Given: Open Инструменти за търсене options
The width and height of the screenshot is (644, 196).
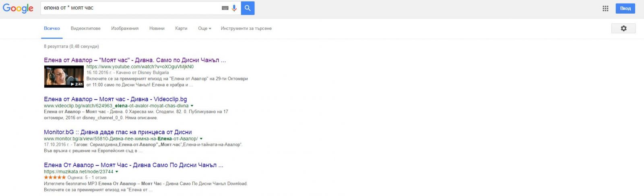Looking at the screenshot, I should [x=246, y=29].
